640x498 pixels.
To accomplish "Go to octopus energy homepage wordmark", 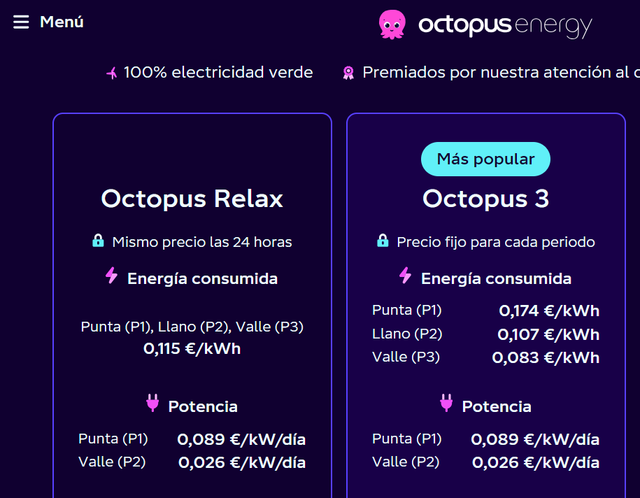I will [505, 25].
